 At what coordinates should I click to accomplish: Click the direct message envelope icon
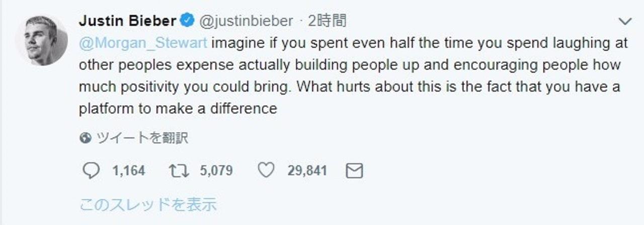[354, 171]
